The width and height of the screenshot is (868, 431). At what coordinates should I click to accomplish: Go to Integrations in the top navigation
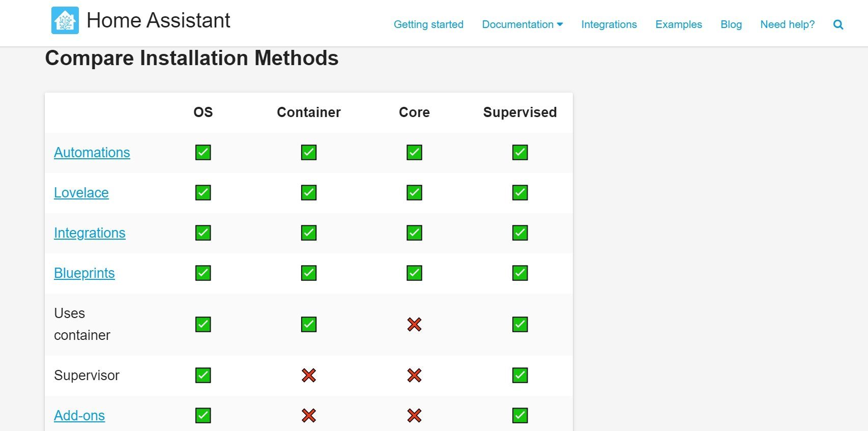pos(609,24)
